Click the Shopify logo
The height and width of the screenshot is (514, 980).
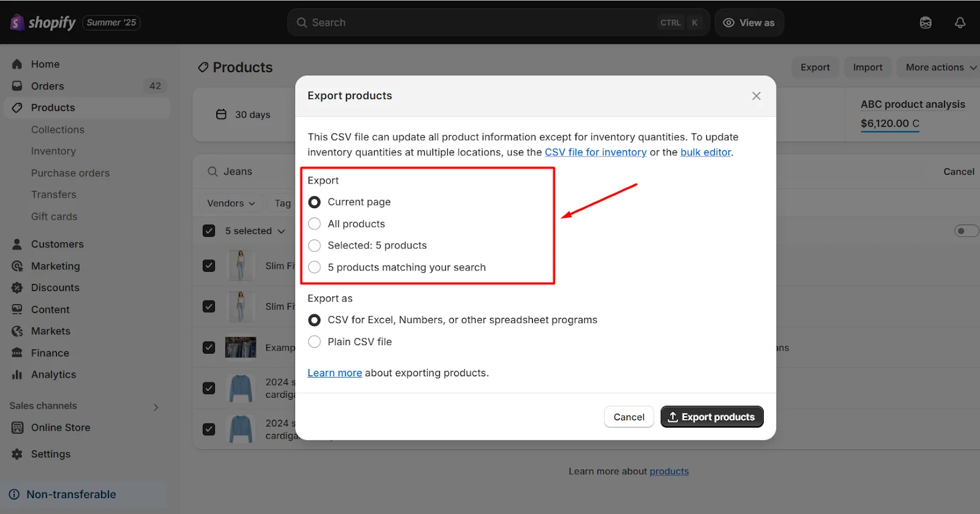coord(43,23)
